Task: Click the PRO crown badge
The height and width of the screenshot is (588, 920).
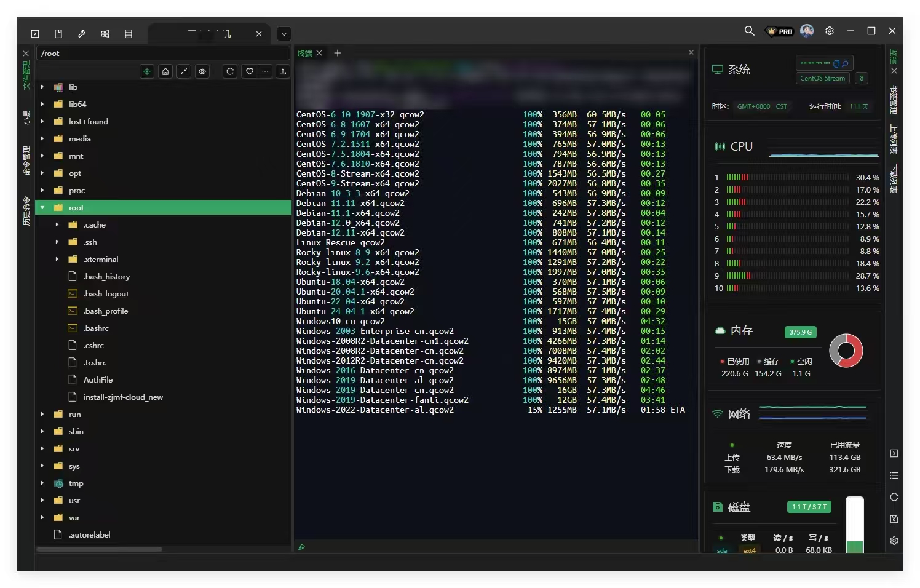Action: pyautogui.click(x=780, y=31)
